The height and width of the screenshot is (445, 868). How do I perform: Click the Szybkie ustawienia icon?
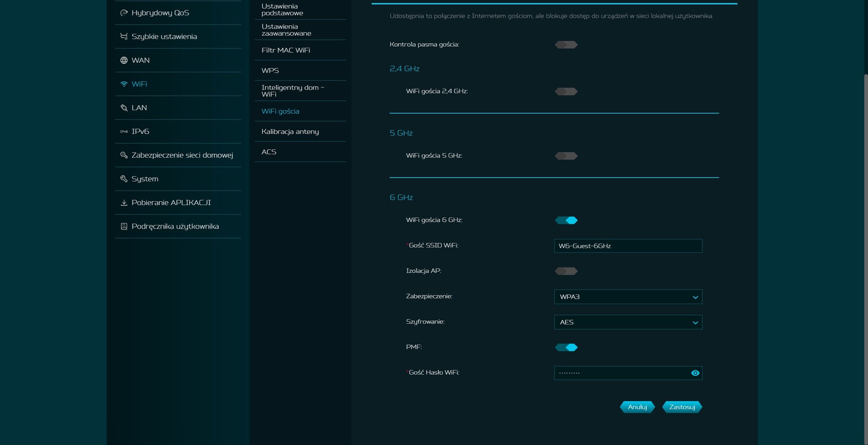(124, 37)
